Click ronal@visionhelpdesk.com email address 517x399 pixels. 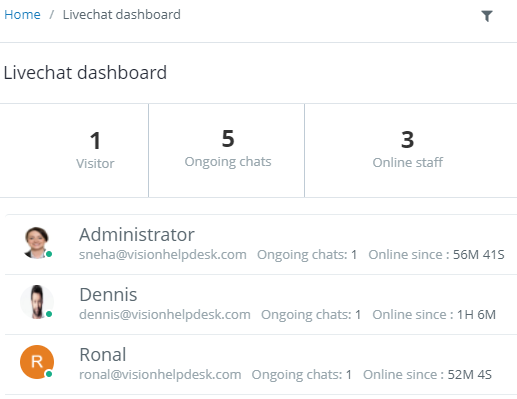point(160,375)
